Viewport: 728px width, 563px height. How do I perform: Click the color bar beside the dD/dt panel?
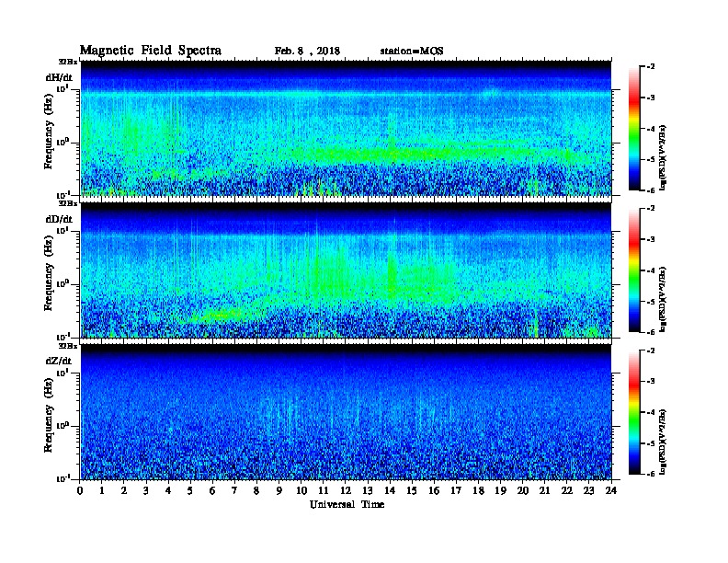tap(634, 270)
